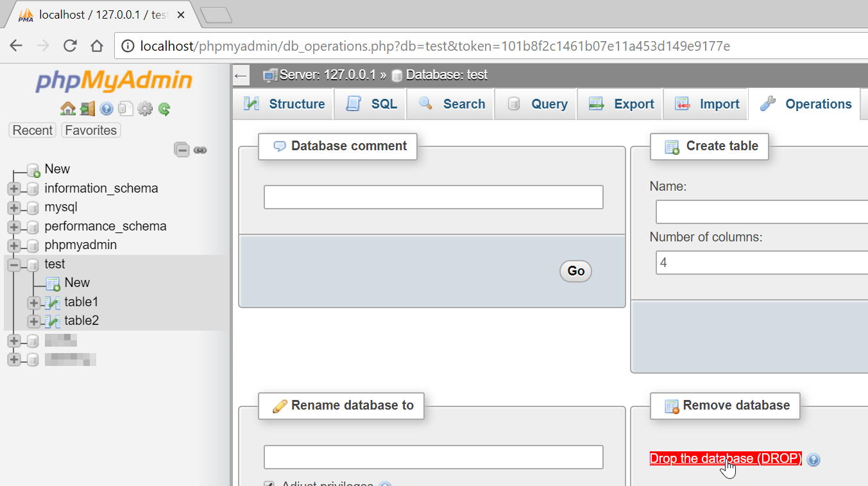Open phpMyAdmin documentation help icon in sidebar

coord(106,108)
